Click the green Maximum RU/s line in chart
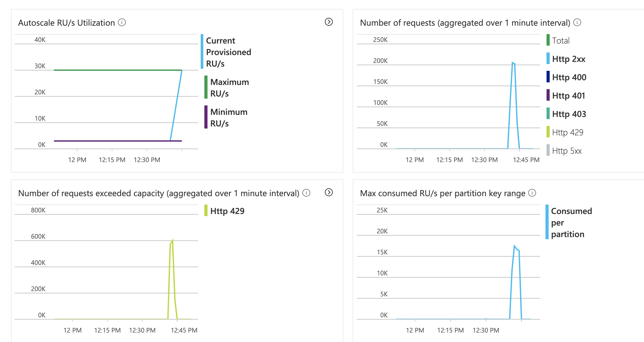644x342 pixels. tap(118, 70)
